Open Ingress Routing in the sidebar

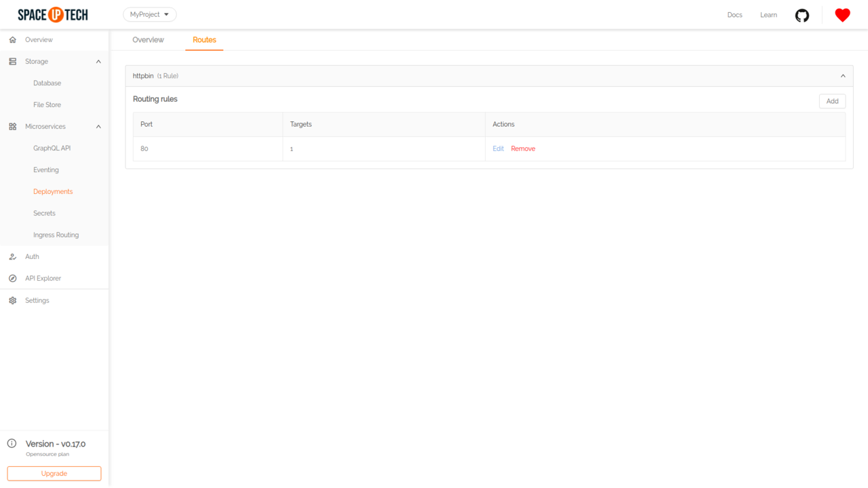pyautogui.click(x=56, y=235)
